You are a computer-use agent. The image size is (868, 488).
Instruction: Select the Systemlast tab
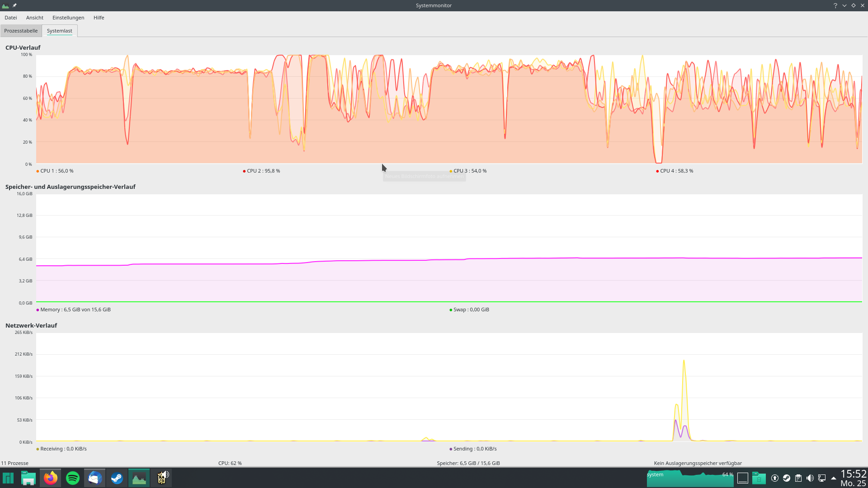pos(60,31)
